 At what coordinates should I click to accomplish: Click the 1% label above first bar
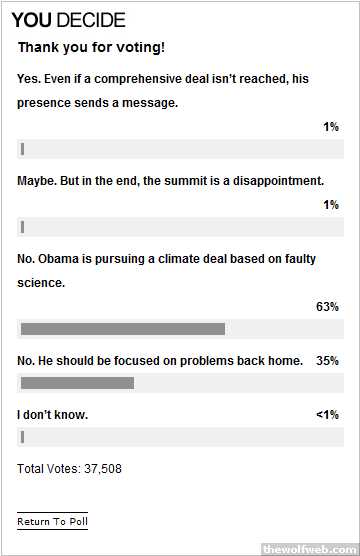[331, 127]
